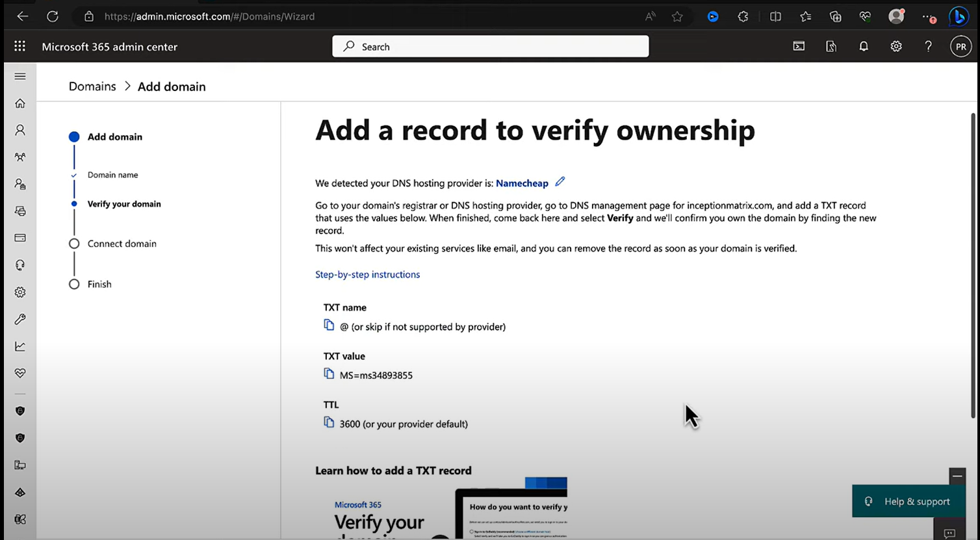Image resolution: width=980 pixels, height=540 pixels.
Task: Open Users icon in left navigation
Action: click(x=20, y=130)
